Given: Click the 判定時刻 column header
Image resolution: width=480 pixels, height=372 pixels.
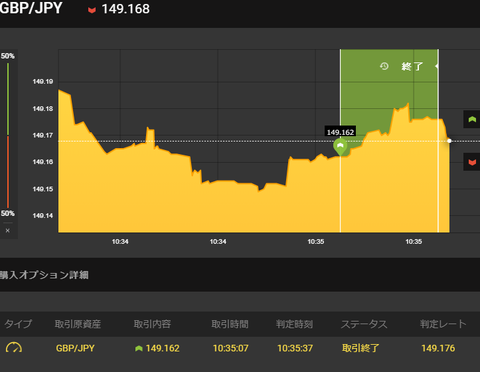Looking at the screenshot, I should click(x=295, y=324).
